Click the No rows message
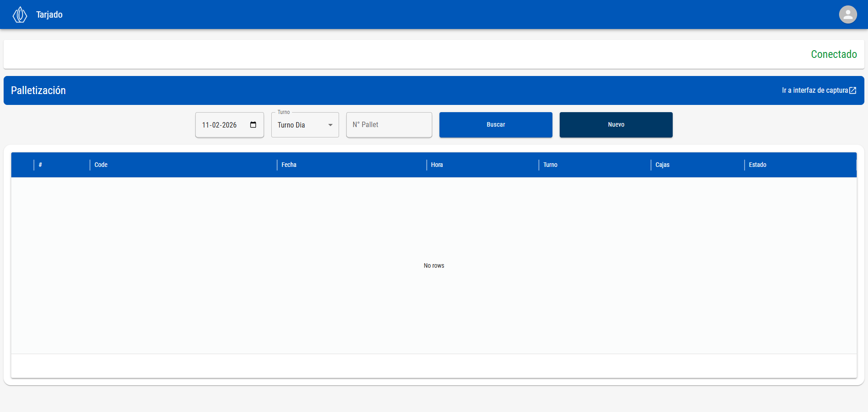The height and width of the screenshot is (412, 868). 434,265
